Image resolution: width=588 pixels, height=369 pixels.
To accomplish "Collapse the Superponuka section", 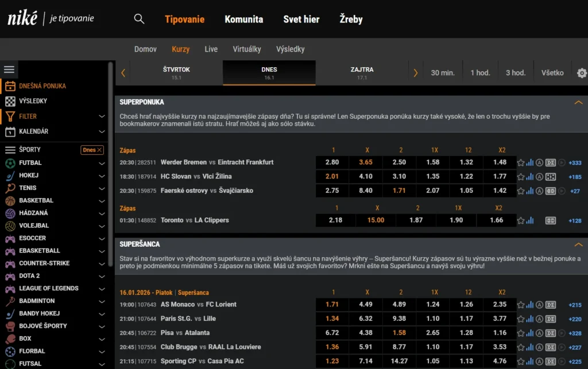I will (x=578, y=102).
